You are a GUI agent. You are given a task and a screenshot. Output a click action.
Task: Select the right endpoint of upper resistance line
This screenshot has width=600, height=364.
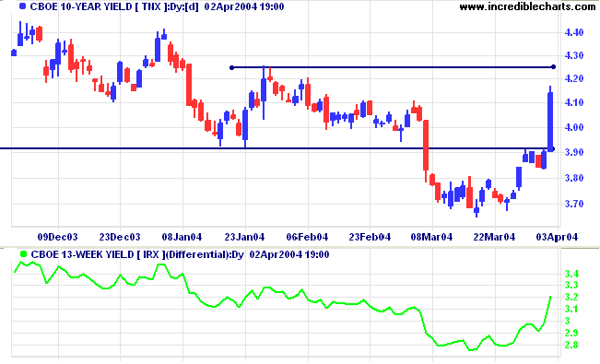point(553,67)
